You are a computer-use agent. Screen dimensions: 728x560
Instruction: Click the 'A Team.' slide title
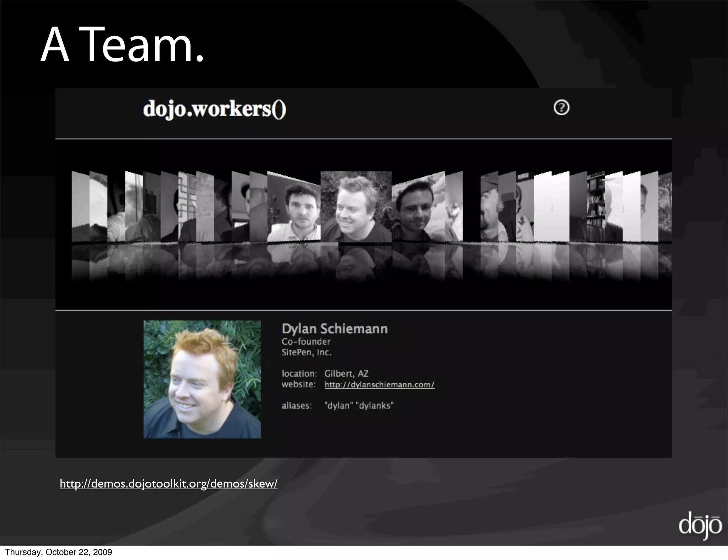point(123,45)
